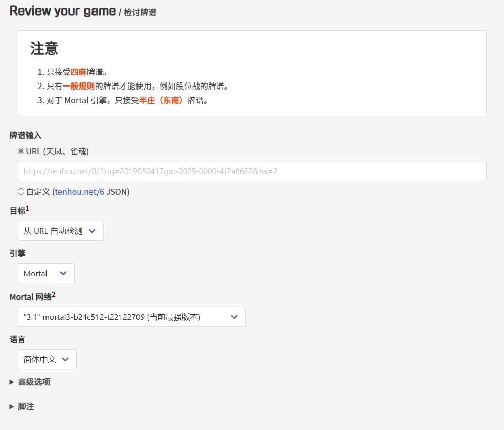Click the chevron arrow in the mortal3-b24c512 box
The width and height of the screenshot is (504, 430).
pyautogui.click(x=234, y=317)
